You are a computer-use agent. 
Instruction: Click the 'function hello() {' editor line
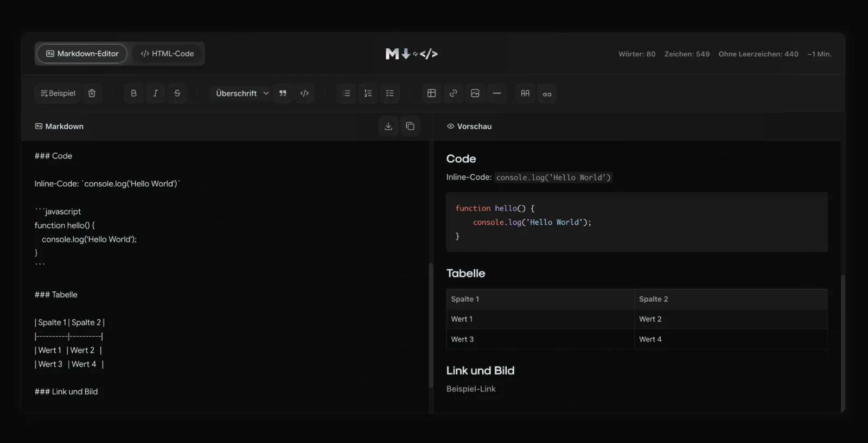[65, 225]
